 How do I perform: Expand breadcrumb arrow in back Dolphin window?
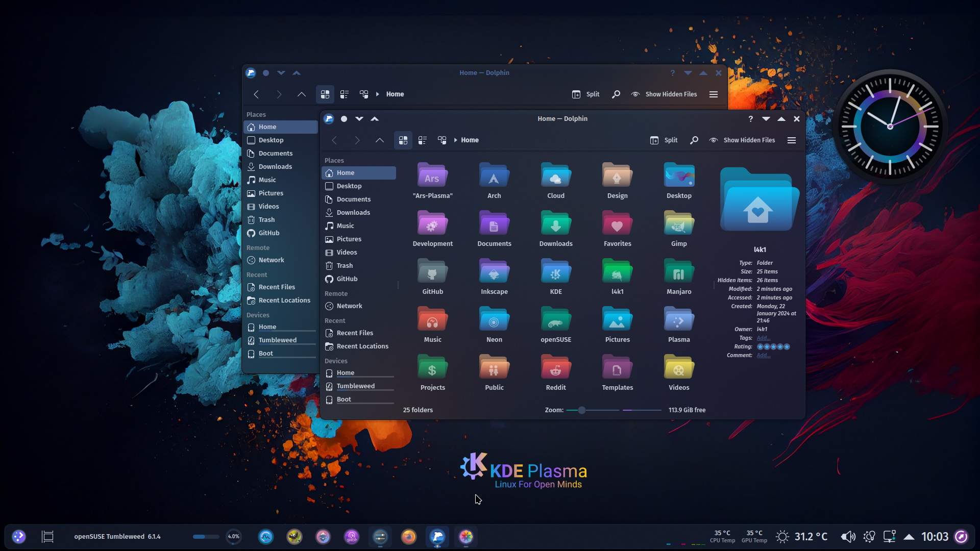click(x=377, y=94)
